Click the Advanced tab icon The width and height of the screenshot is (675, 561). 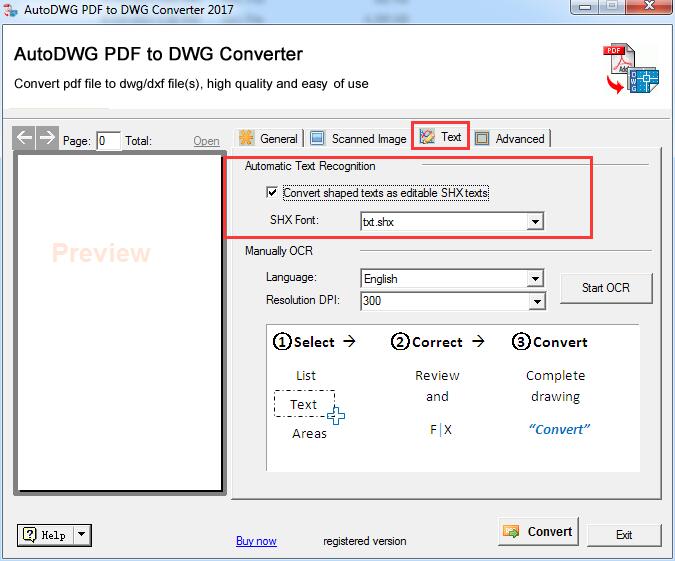pos(482,138)
